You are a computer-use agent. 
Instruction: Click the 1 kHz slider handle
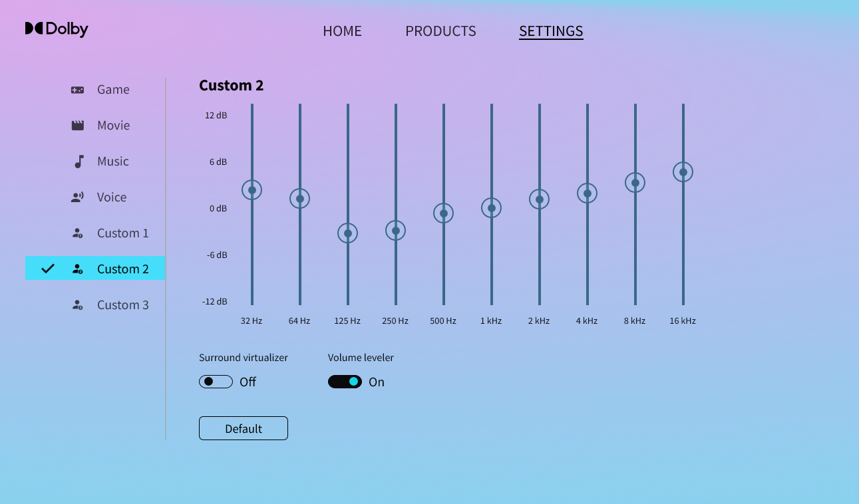pyautogui.click(x=492, y=208)
